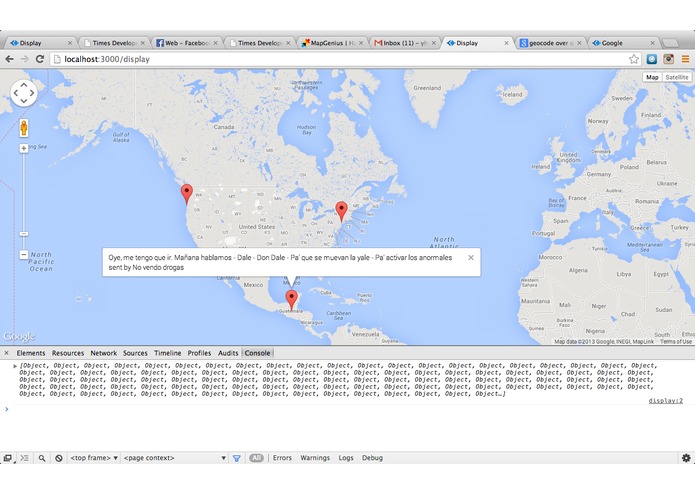Select the red marker near Washington state
The image size is (695, 494).
(x=187, y=194)
